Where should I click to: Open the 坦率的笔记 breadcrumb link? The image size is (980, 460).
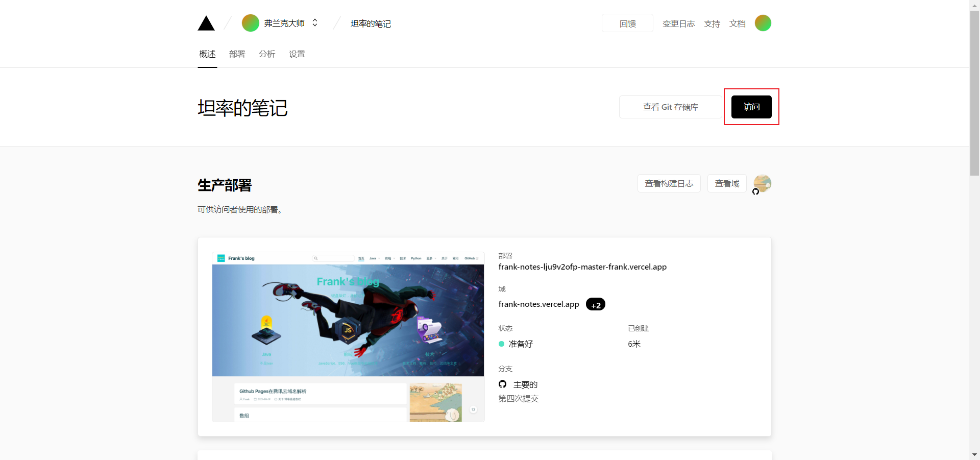(x=371, y=23)
